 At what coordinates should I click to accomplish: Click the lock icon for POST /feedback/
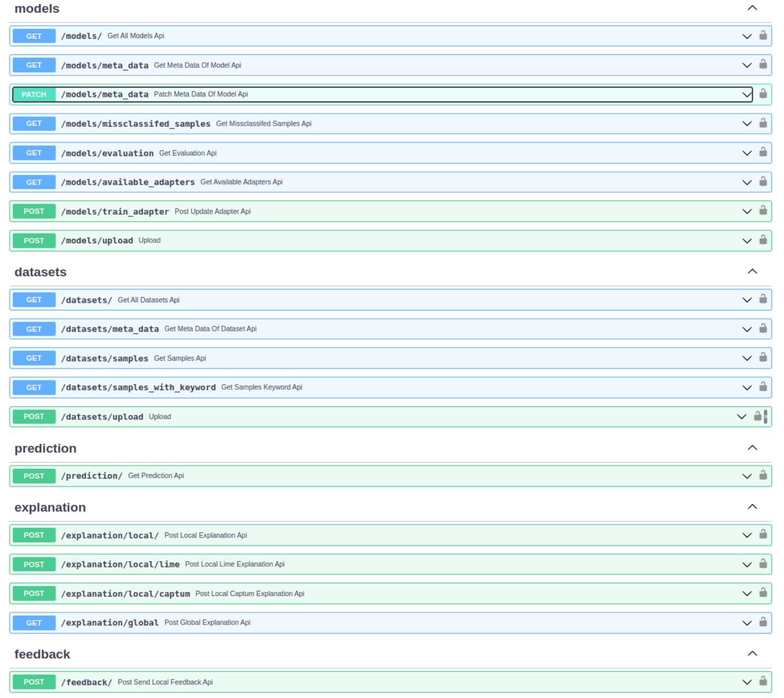(x=763, y=681)
